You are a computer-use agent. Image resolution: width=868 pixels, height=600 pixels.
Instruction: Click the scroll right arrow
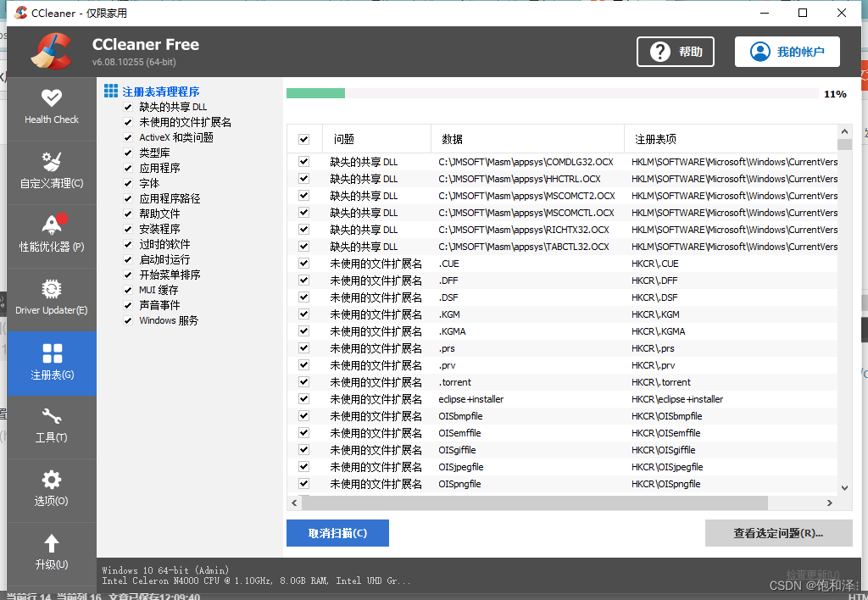pos(829,503)
